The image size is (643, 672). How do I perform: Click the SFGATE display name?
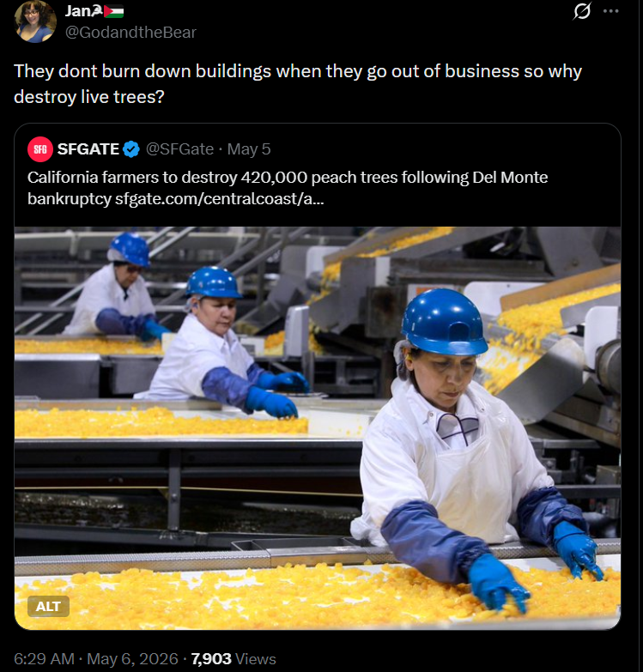pos(88,149)
